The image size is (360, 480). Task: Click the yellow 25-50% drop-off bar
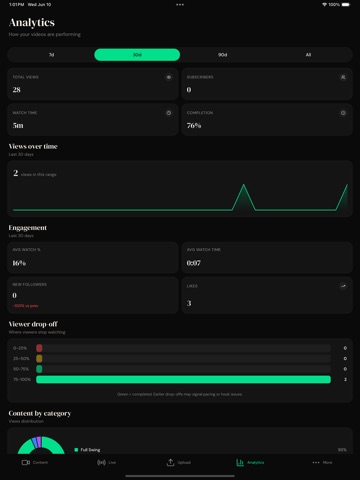[x=39, y=359]
